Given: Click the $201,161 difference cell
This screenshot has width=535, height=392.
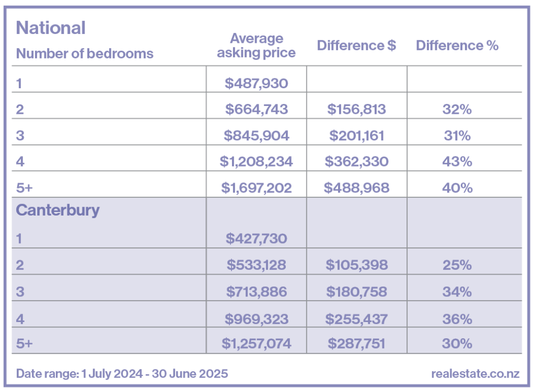Looking at the screenshot, I should click(357, 135).
